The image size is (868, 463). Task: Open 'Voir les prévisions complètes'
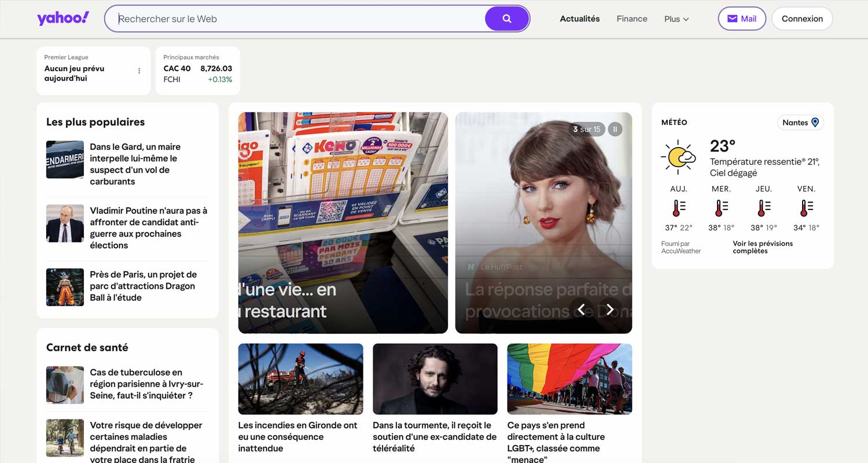tap(763, 247)
